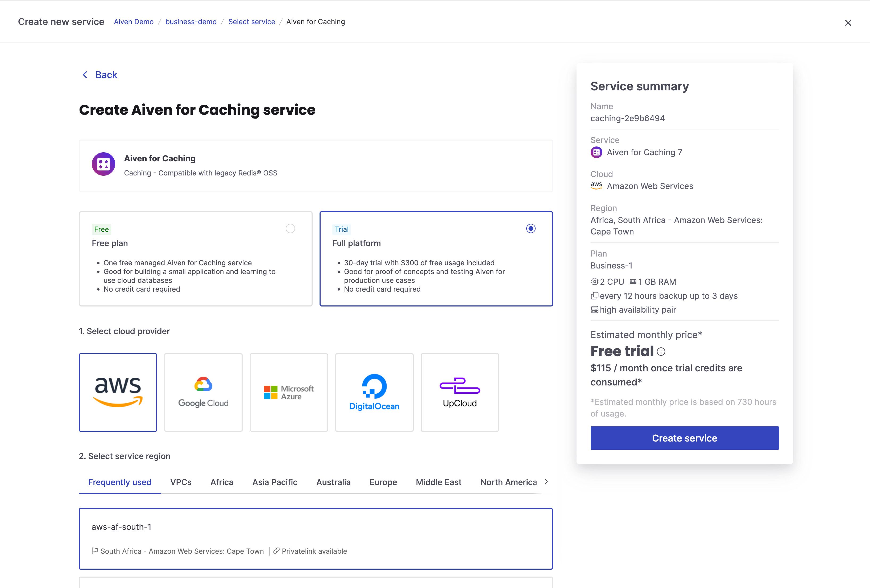Screen dimensions: 870x588
Task: Pick Microsoft Azure as cloud provider
Action: click(289, 392)
